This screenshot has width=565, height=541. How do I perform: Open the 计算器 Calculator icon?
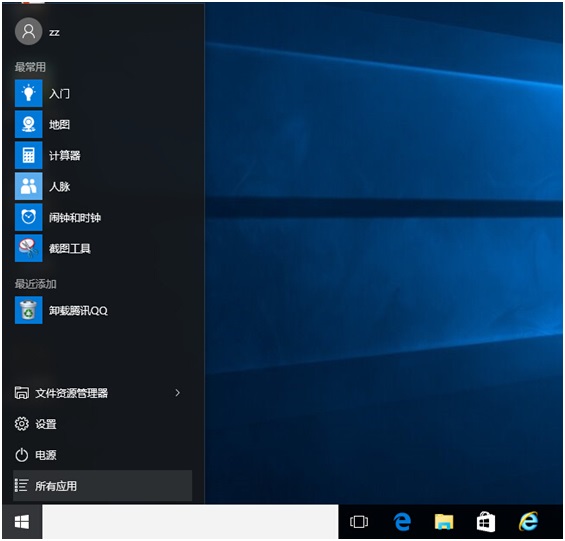click(28, 155)
